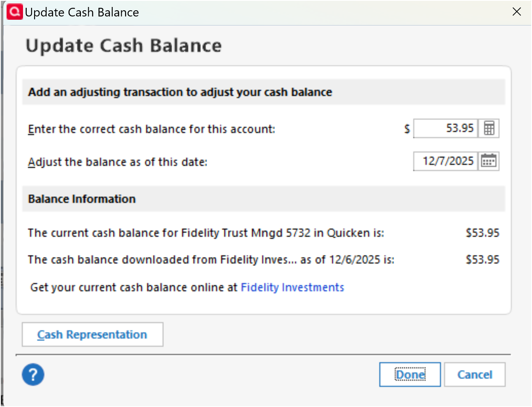Click the 'Enter the correct cash balance' label
The image size is (532, 407).
[x=152, y=129]
